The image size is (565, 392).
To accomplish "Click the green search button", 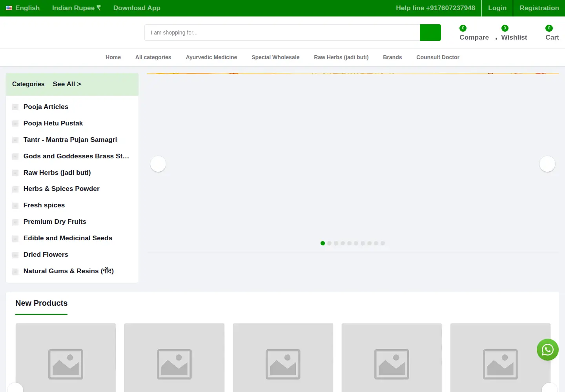I will (430, 33).
